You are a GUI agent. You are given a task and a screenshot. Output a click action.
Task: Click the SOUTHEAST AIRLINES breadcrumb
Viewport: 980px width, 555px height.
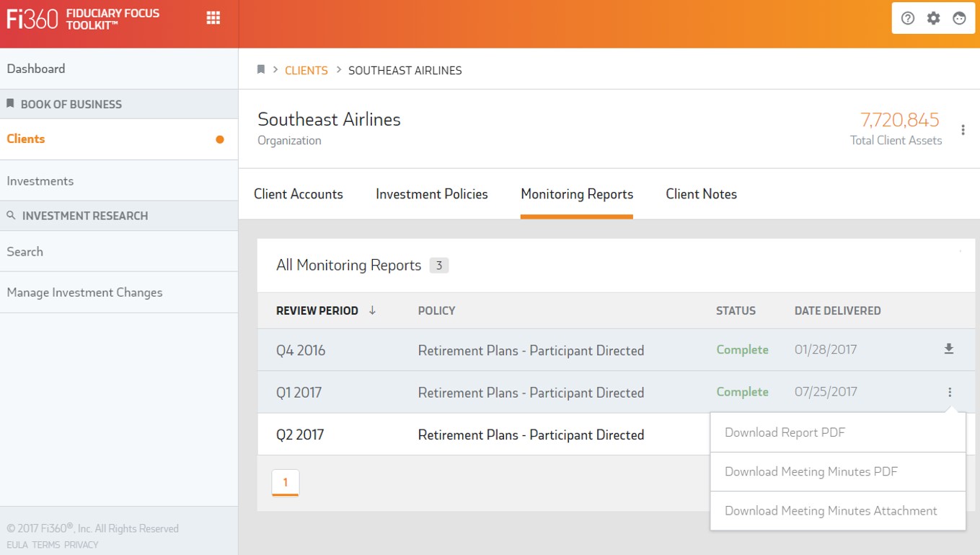405,70
